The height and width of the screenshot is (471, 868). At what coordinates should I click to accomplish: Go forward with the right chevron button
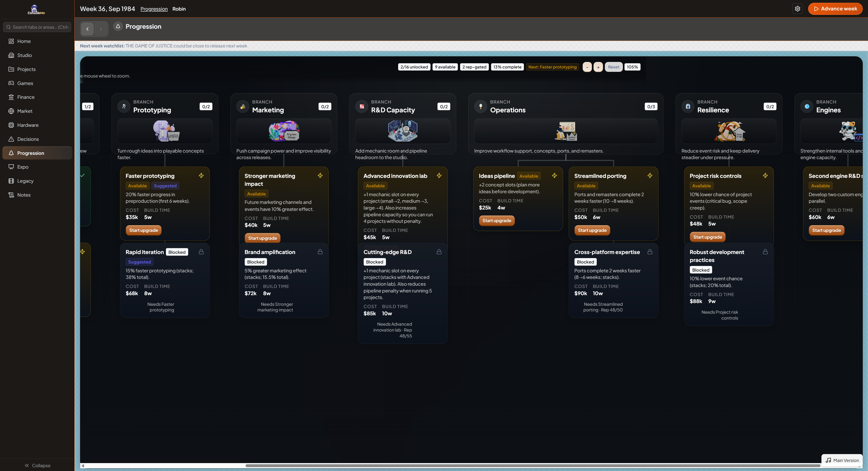point(101,29)
